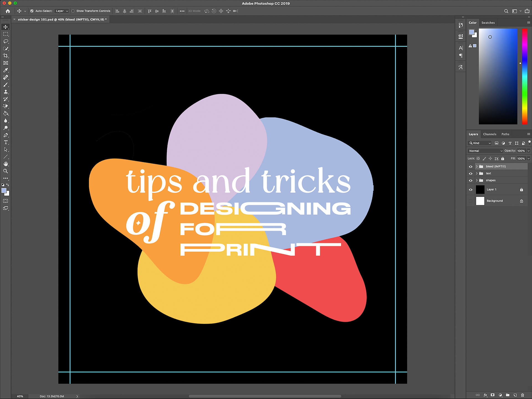
Task: Select the Frame tool
Action: click(x=6, y=63)
